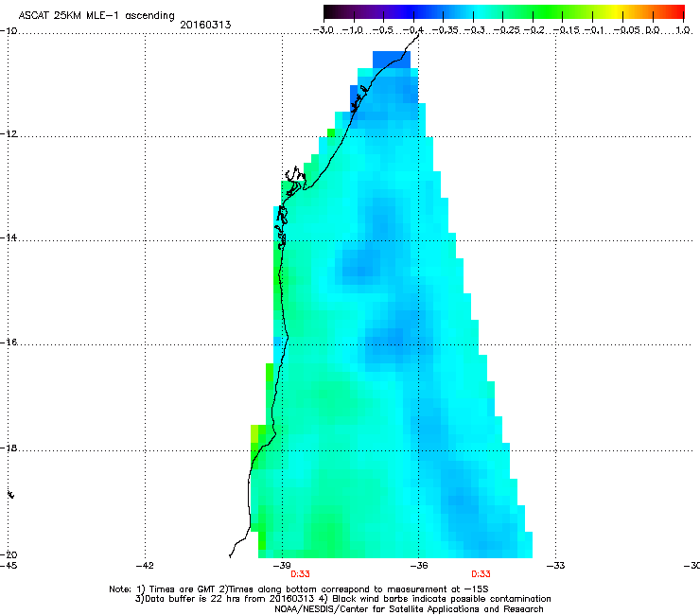The width and height of the screenshot is (700, 615).
Task: Click the "-3.0" color bar label
Action: tap(324, 30)
